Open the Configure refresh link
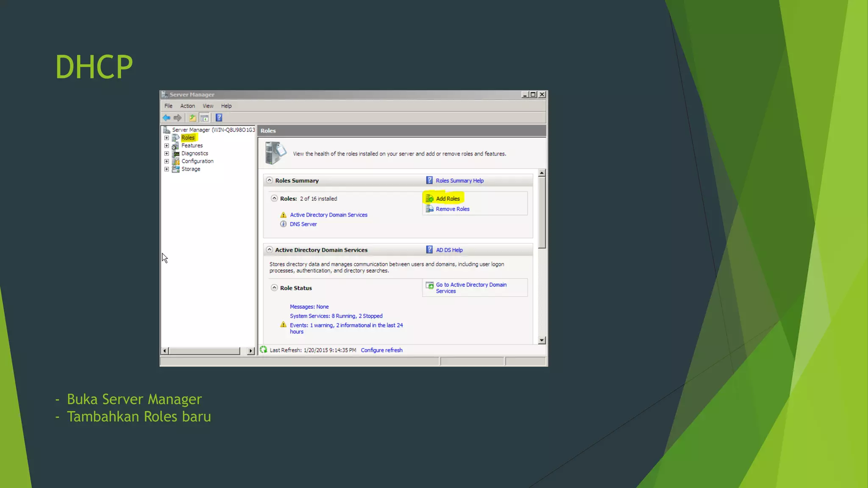The height and width of the screenshot is (488, 868). (381, 350)
